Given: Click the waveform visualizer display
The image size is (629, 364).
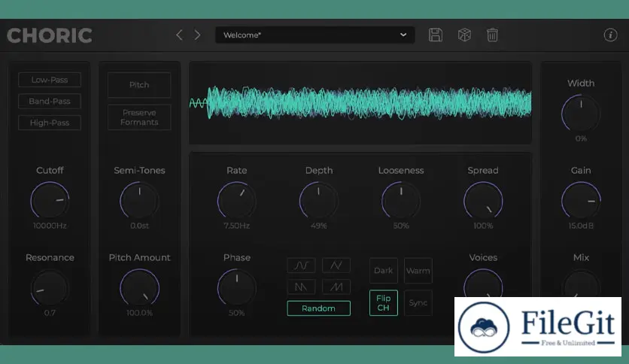Looking at the screenshot, I should (x=360, y=103).
